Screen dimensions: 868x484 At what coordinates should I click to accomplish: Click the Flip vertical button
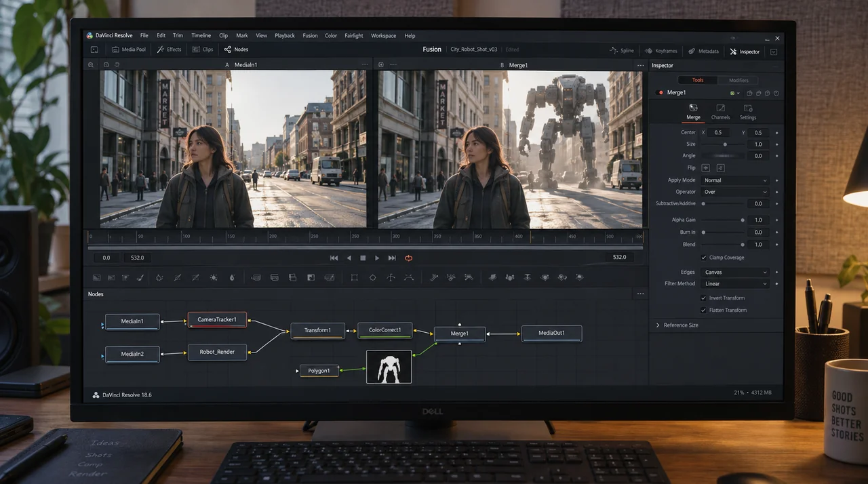click(x=720, y=167)
